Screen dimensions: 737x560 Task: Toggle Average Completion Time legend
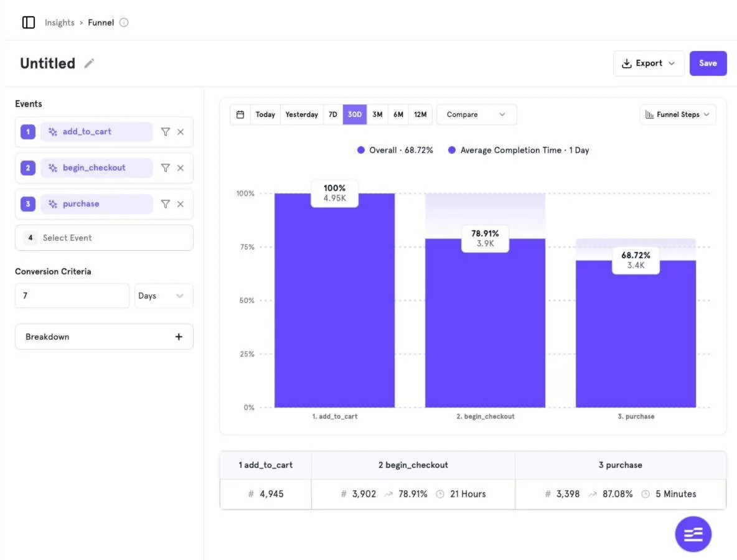pyautogui.click(x=519, y=151)
